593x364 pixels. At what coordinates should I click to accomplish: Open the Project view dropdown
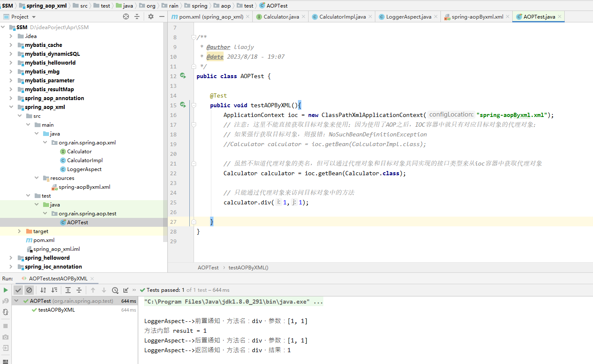34,17
